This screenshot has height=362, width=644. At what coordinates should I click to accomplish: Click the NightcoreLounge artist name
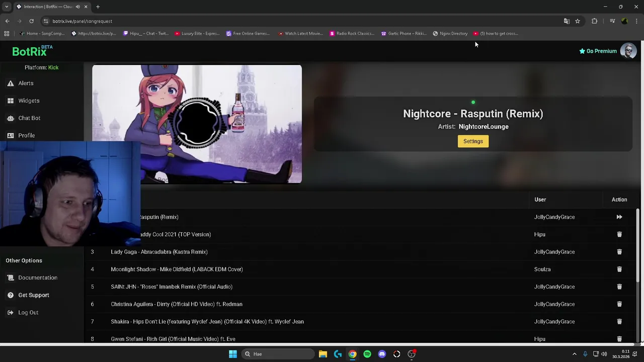pos(484,127)
